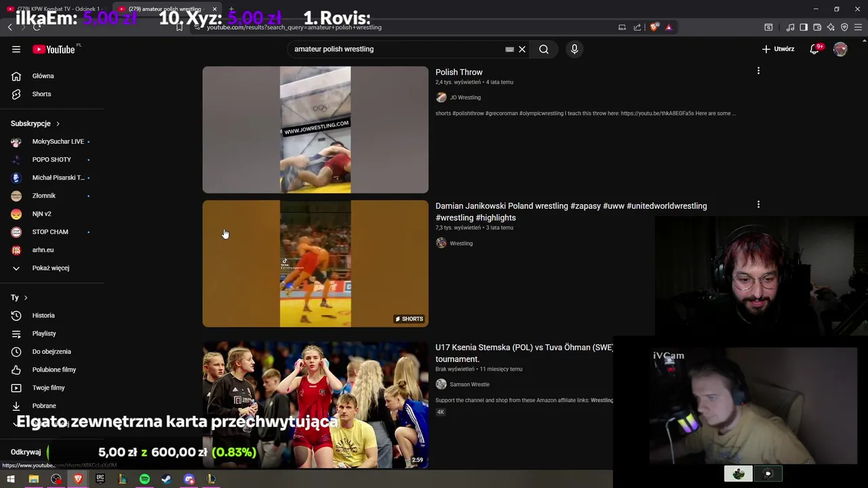The image size is (868, 488).
Task: Click the 'Polish Throw' video title
Action: click(459, 72)
